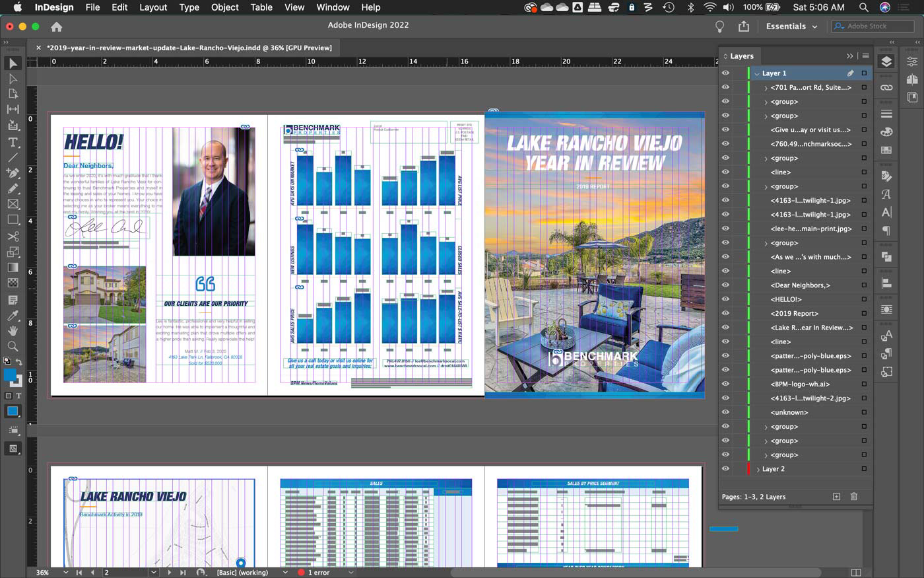
Task: Open the Color palette panel icon
Action: 886,132
